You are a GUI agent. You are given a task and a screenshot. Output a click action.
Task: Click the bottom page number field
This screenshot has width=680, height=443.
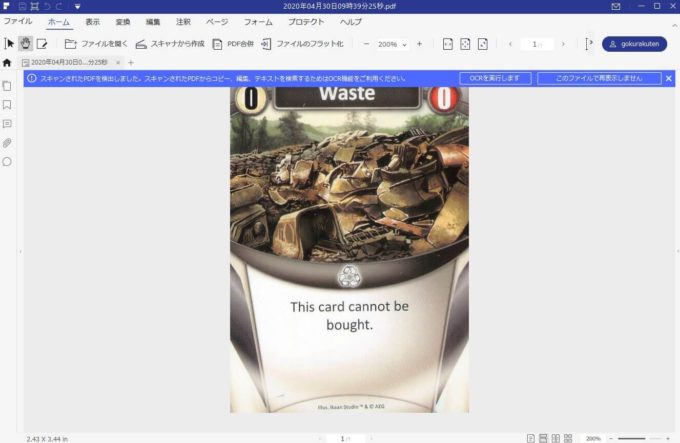pyautogui.click(x=345, y=439)
